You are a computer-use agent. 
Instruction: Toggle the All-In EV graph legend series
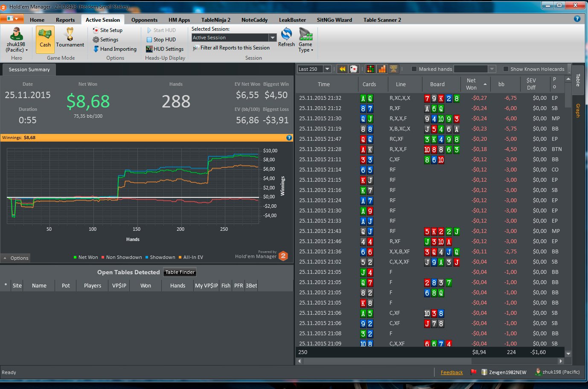[191, 257]
